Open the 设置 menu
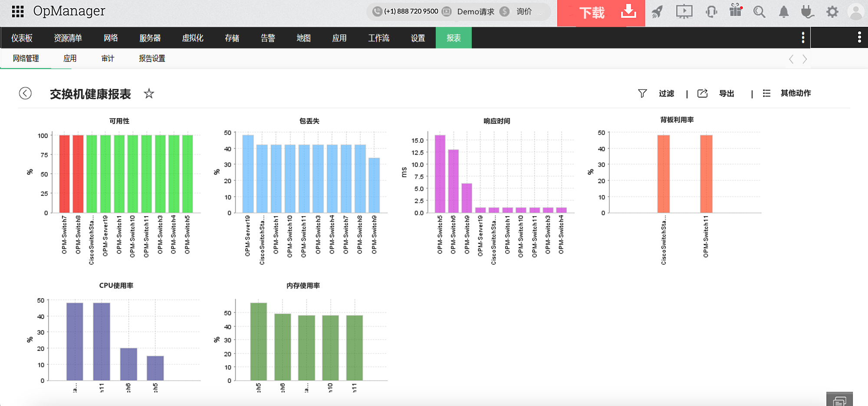Viewport: 868px width, 406px height. (x=418, y=38)
